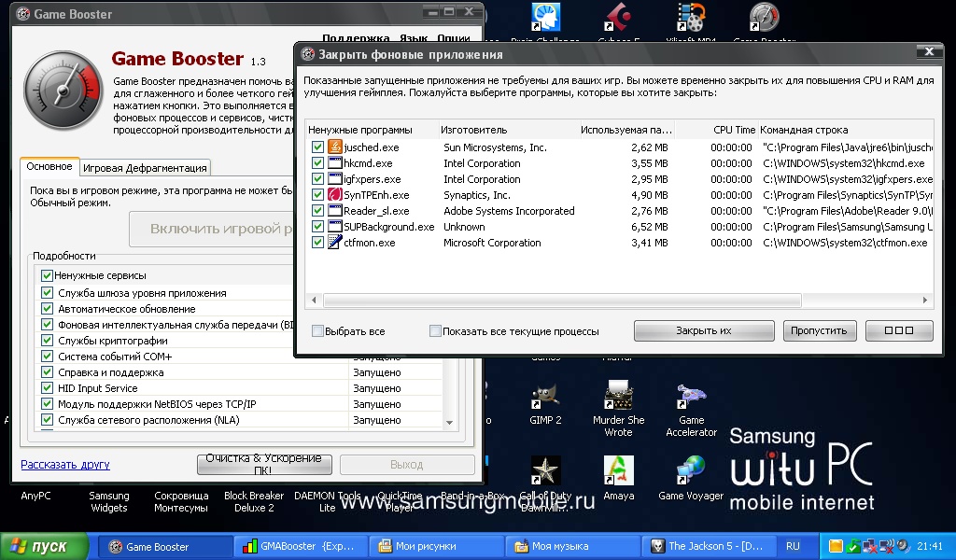Switch to GMABooster taskbar item
The width and height of the screenshot is (956, 560).
coord(302,547)
